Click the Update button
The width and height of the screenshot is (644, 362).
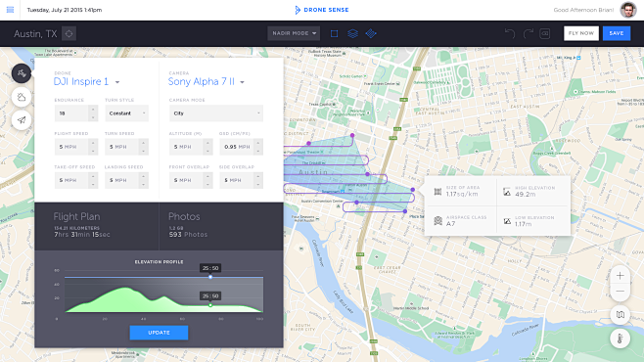point(159,333)
